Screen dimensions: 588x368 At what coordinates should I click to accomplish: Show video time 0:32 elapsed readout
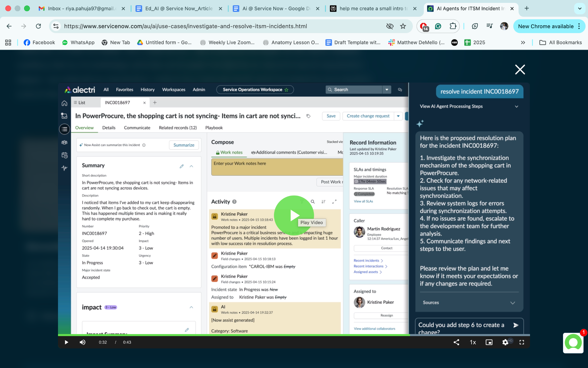(103, 342)
